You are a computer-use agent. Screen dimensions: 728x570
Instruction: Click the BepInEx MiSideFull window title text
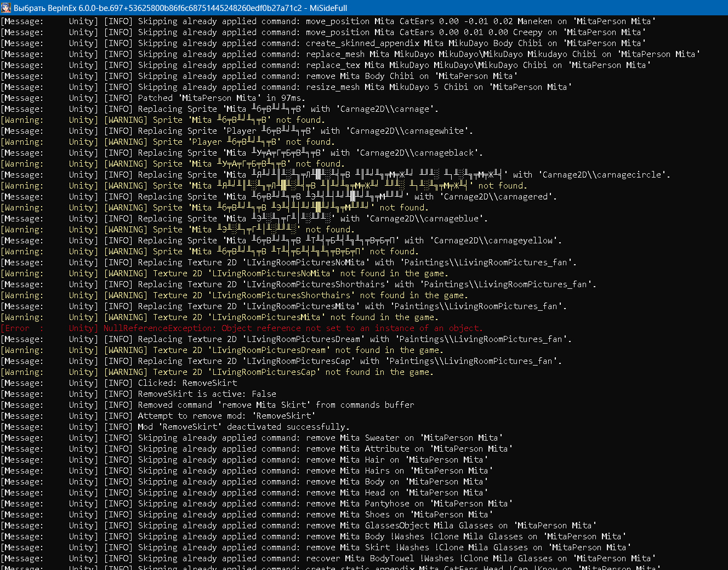(x=180, y=8)
